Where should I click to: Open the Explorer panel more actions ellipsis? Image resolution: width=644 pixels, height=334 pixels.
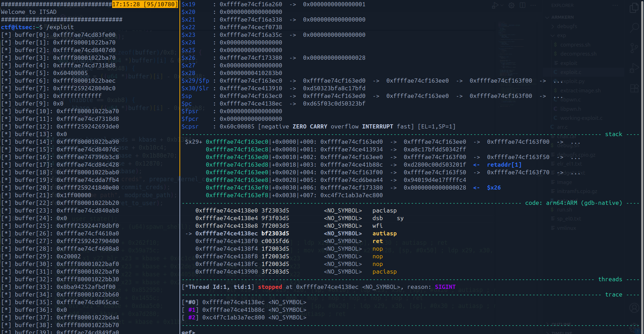tap(615, 6)
